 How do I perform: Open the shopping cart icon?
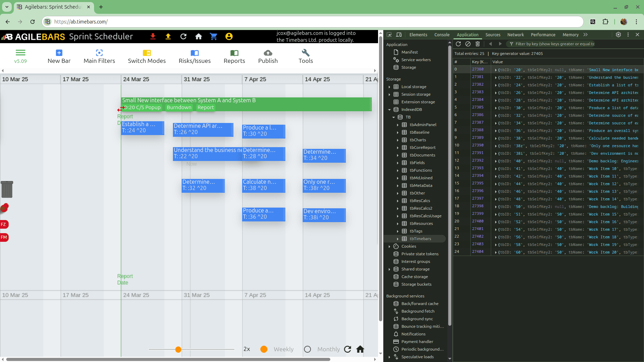(214, 36)
